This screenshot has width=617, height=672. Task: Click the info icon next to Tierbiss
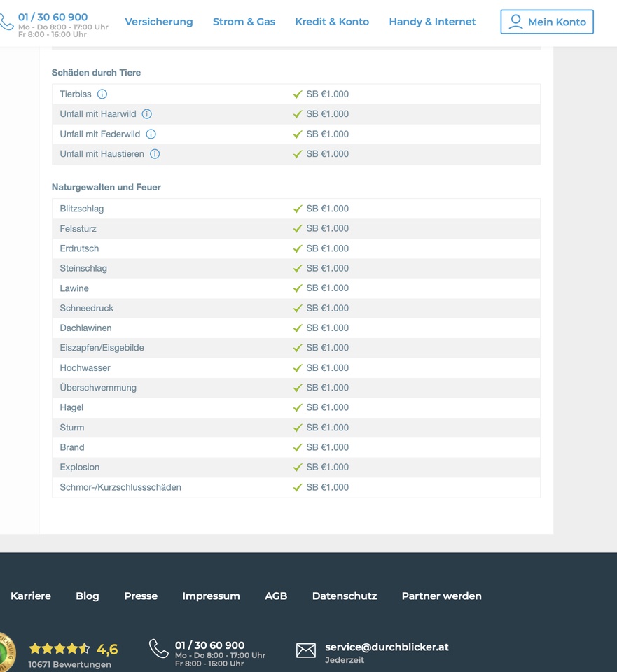[102, 94]
